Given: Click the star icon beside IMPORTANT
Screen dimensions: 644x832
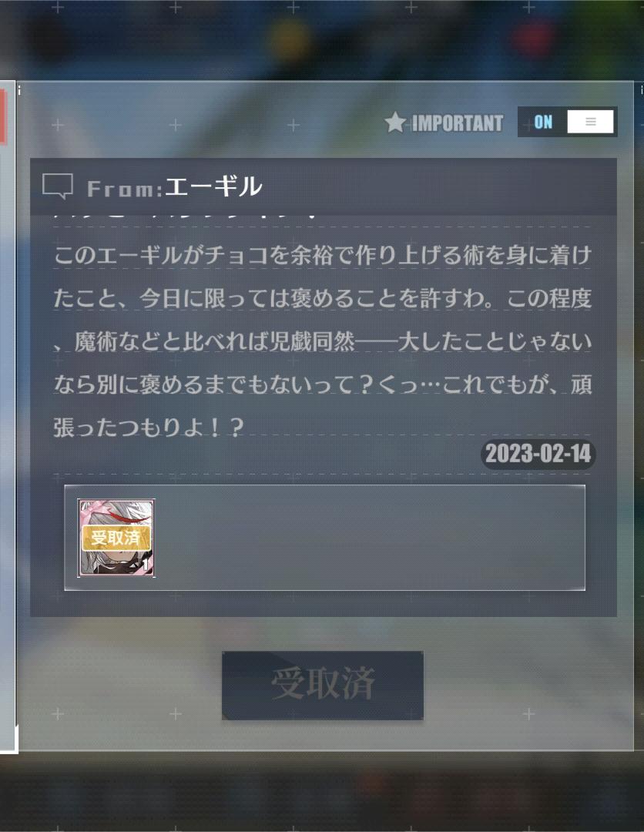Looking at the screenshot, I should (394, 122).
